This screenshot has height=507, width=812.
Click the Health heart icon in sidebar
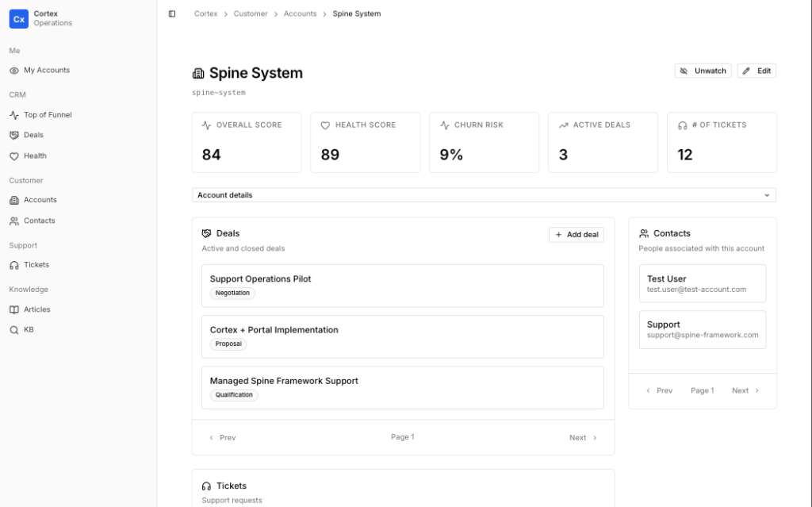tap(14, 156)
